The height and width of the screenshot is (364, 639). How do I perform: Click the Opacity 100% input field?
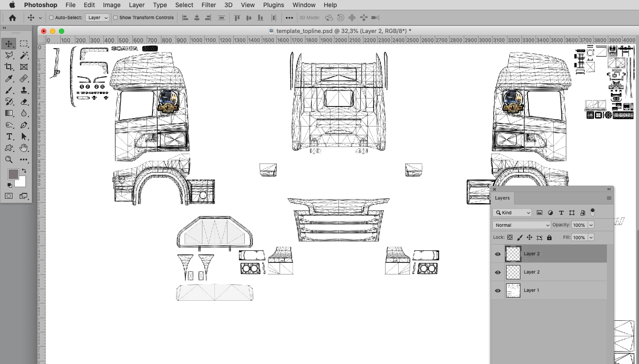tap(579, 225)
